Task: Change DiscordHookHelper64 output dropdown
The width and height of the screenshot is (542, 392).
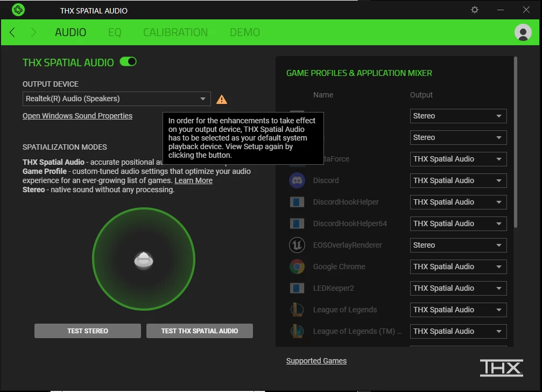Action: click(459, 223)
